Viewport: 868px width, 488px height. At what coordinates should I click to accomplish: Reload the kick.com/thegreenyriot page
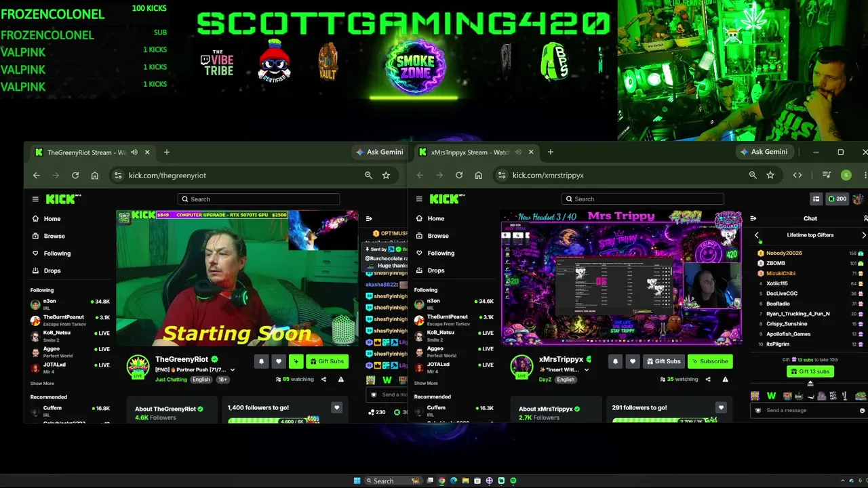pos(75,176)
